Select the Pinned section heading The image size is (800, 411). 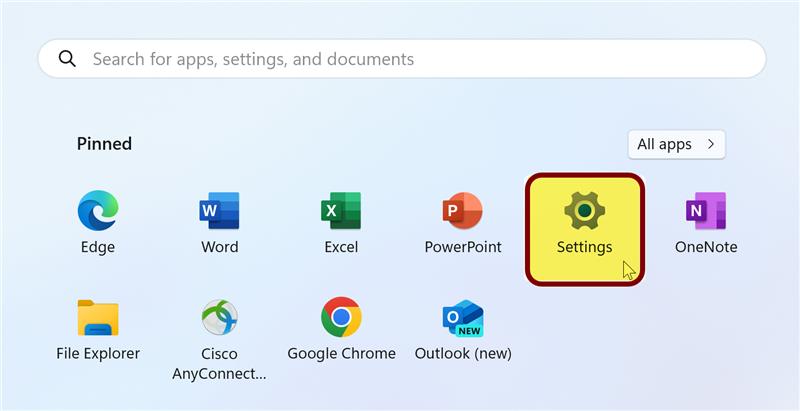(104, 144)
